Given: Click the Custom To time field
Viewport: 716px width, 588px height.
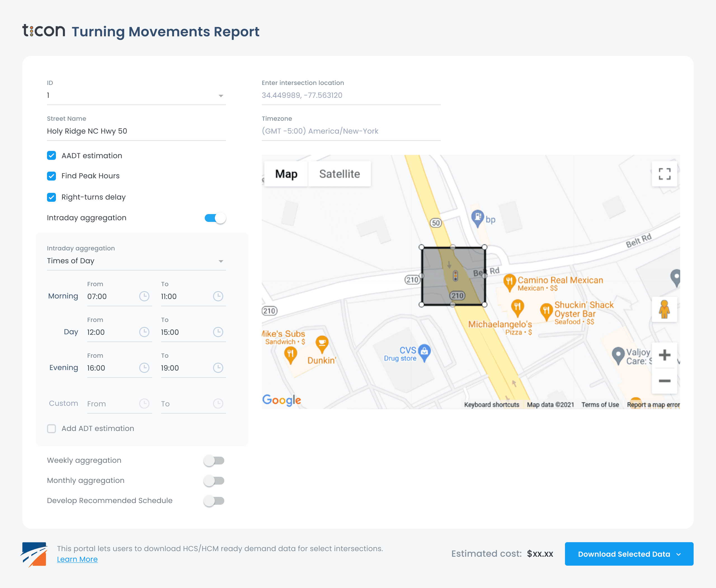Looking at the screenshot, I should pos(193,404).
